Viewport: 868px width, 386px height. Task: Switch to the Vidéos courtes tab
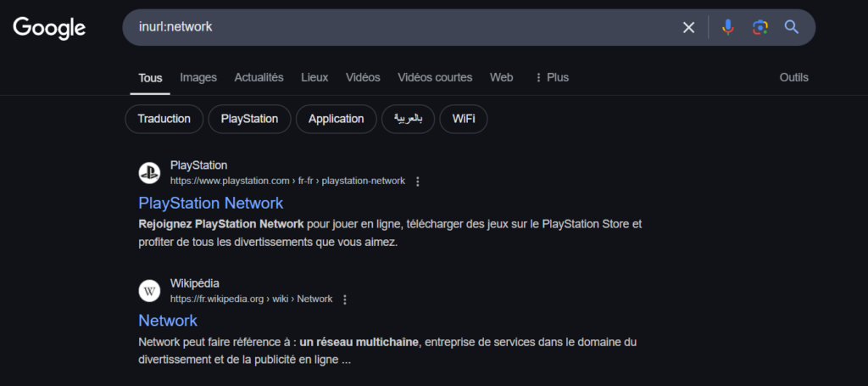435,77
